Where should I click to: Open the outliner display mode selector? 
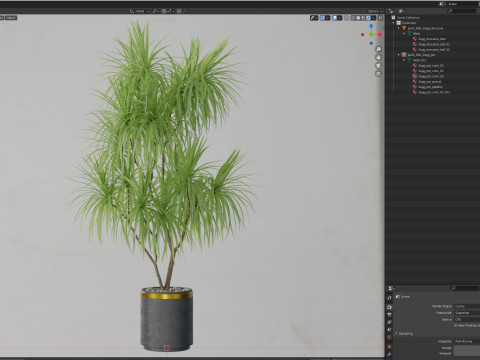tap(402, 11)
